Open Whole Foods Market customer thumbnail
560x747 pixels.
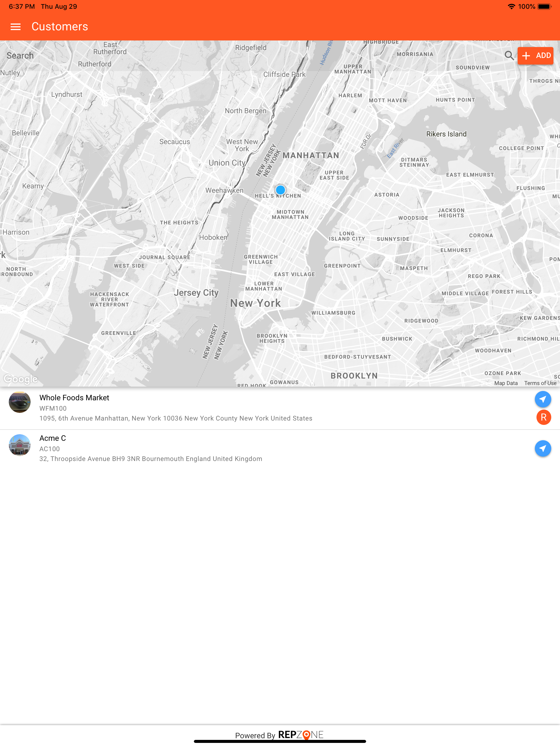pyautogui.click(x=20, y=402)
